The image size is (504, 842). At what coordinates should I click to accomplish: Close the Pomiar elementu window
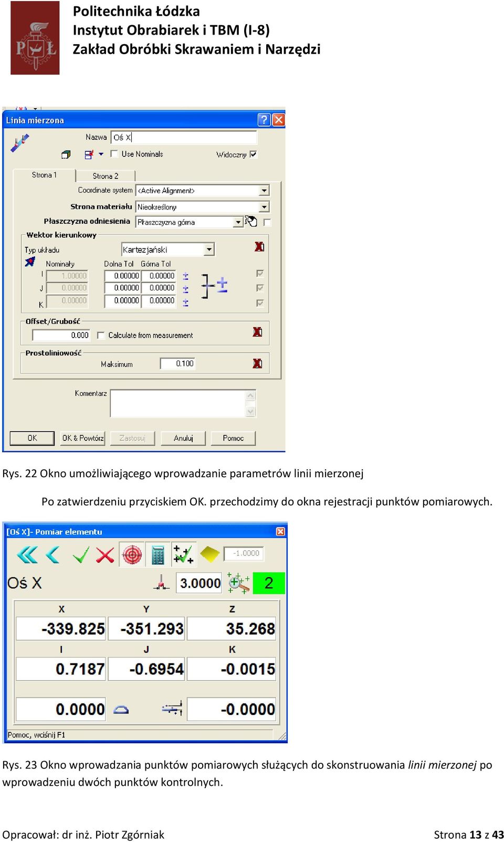[x=280, y=532]
